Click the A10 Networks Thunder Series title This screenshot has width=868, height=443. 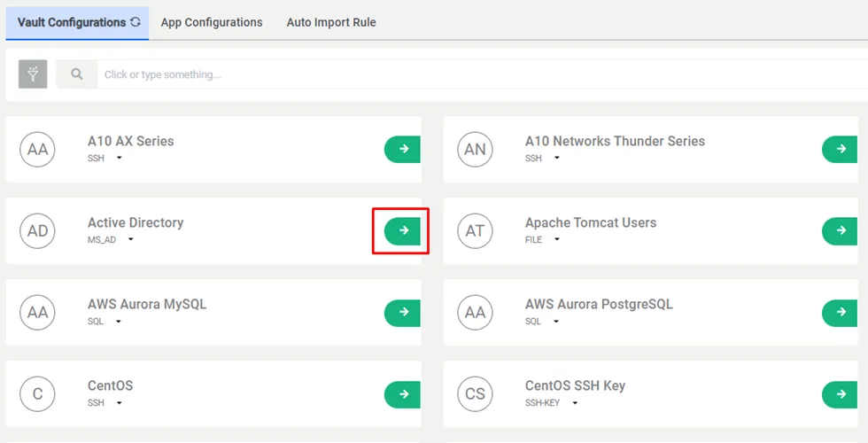click(x=615, y=141)
